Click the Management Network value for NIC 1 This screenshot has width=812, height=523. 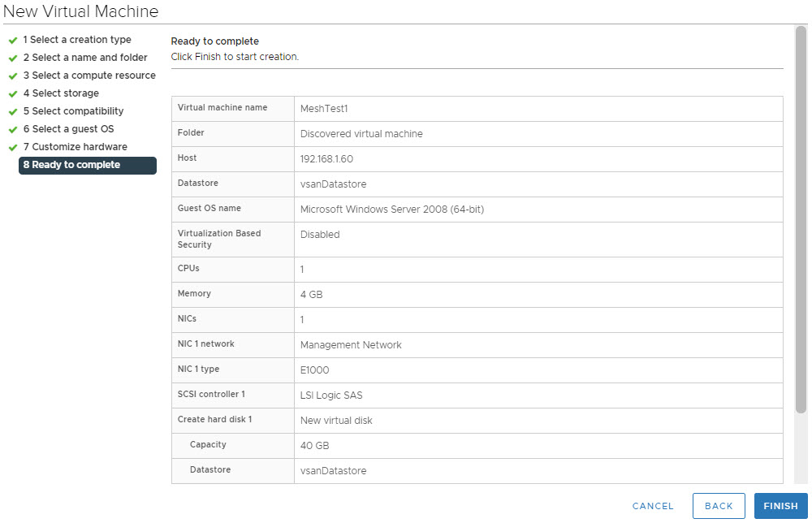coord(351,345)
